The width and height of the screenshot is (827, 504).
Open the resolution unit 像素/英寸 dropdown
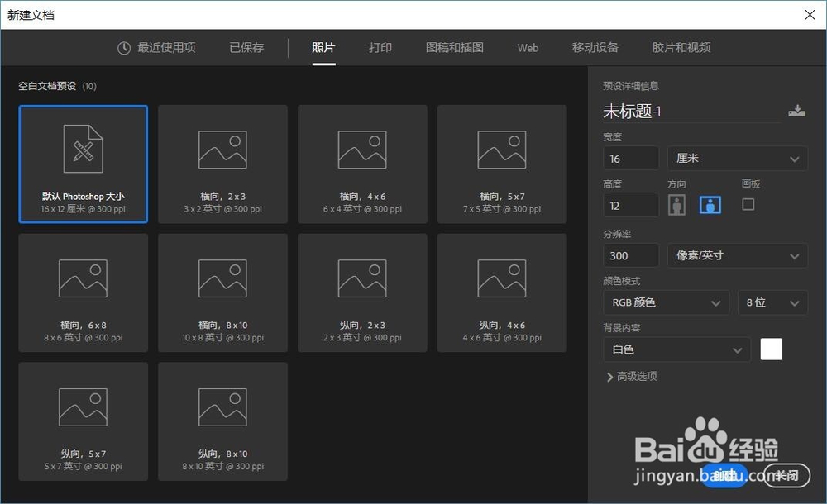738,255
